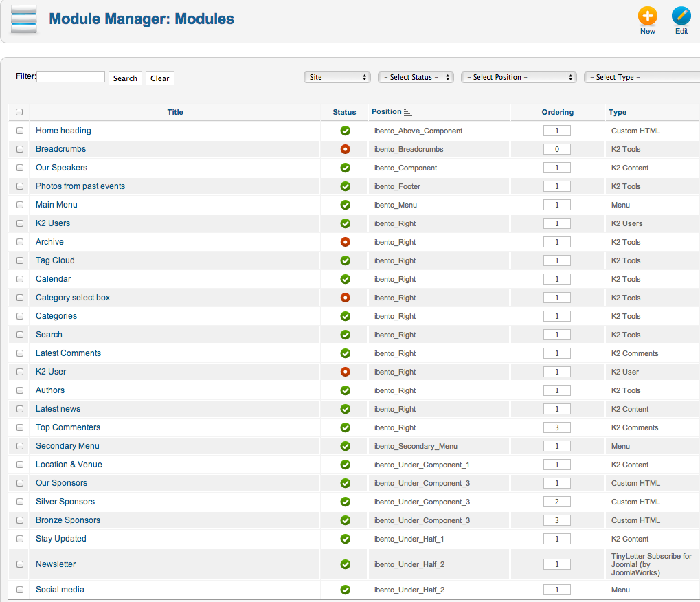Open the Location & Venue module link
This screenshot has height=602, width=700.
click(69, 465)
